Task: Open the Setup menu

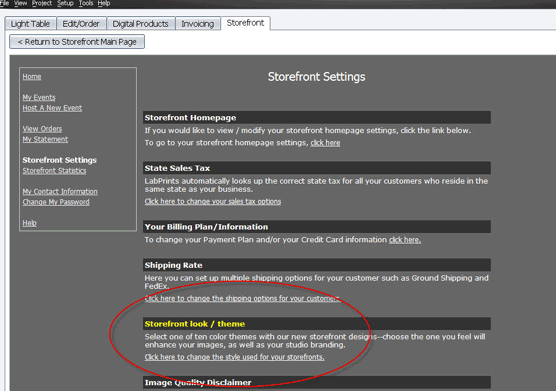Action: point(65,3)
